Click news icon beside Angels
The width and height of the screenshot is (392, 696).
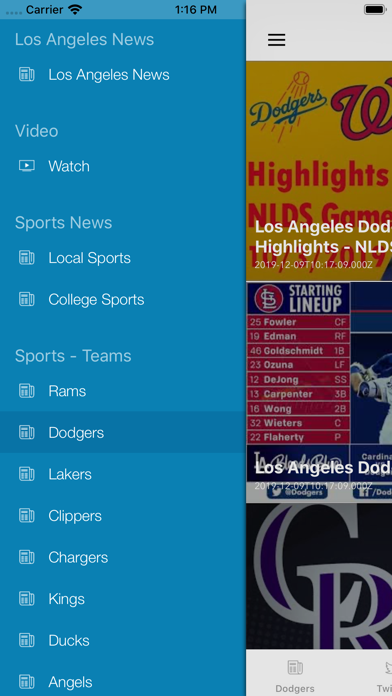pos(27,682)
